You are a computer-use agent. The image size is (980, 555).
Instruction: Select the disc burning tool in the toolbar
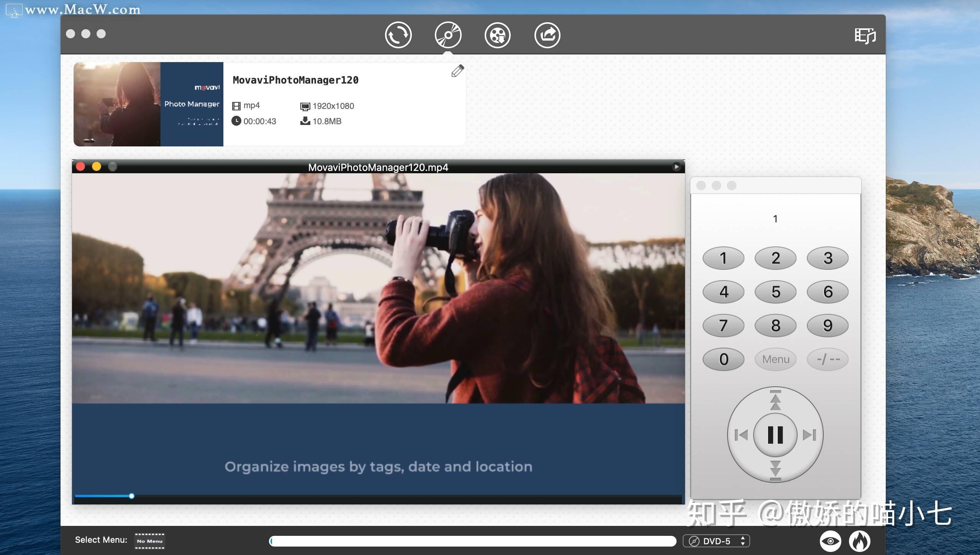click(448, 34)
